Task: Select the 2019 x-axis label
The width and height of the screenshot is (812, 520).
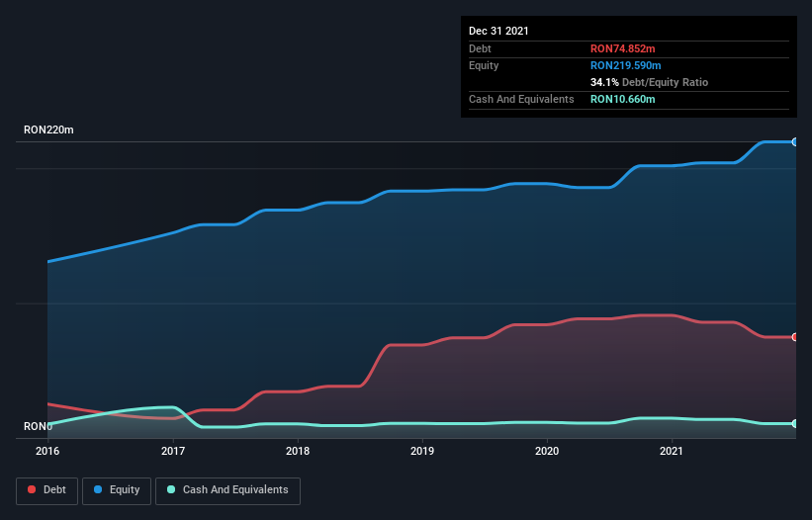Action: click(422, 451)
